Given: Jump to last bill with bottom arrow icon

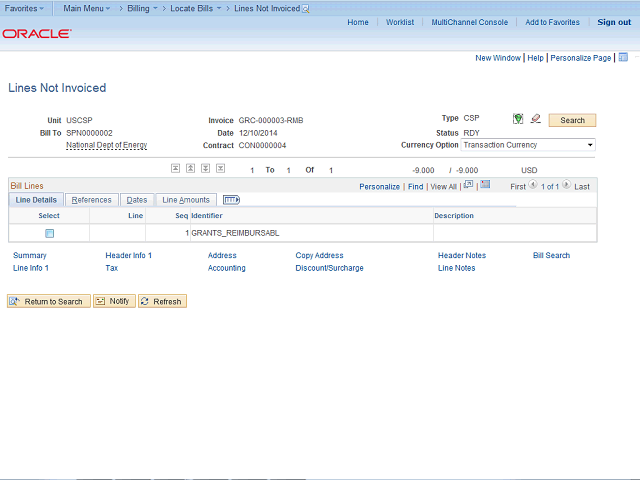Looking at the screenshot, I should point(220,169).
